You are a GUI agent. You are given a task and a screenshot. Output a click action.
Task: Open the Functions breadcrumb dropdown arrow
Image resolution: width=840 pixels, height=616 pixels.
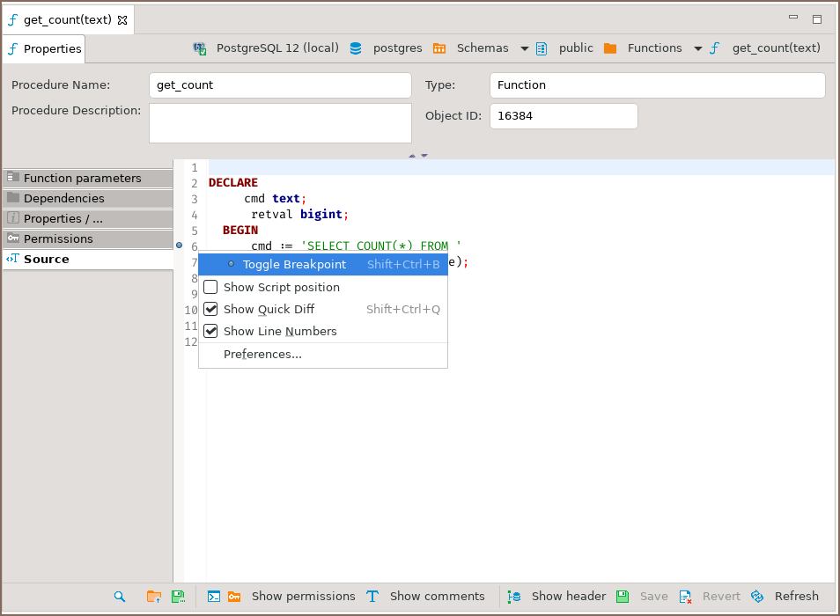[x=697, y=48]
